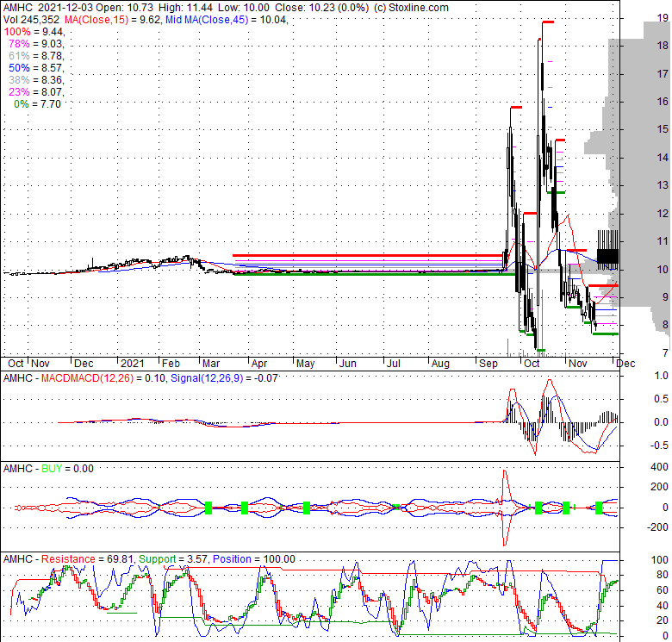Click the 23% = 8.07 Fibonacci level

[x=36, y=91]
